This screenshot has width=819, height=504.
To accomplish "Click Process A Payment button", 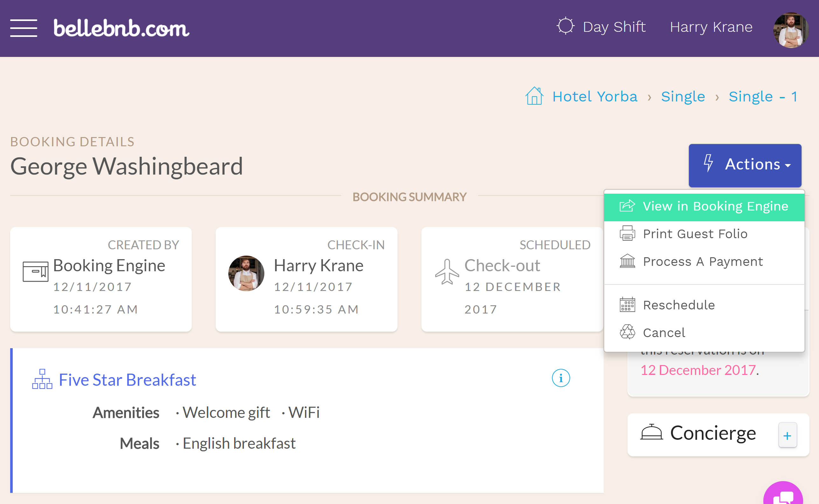I will pyautogui.click(x=702, y=261).
